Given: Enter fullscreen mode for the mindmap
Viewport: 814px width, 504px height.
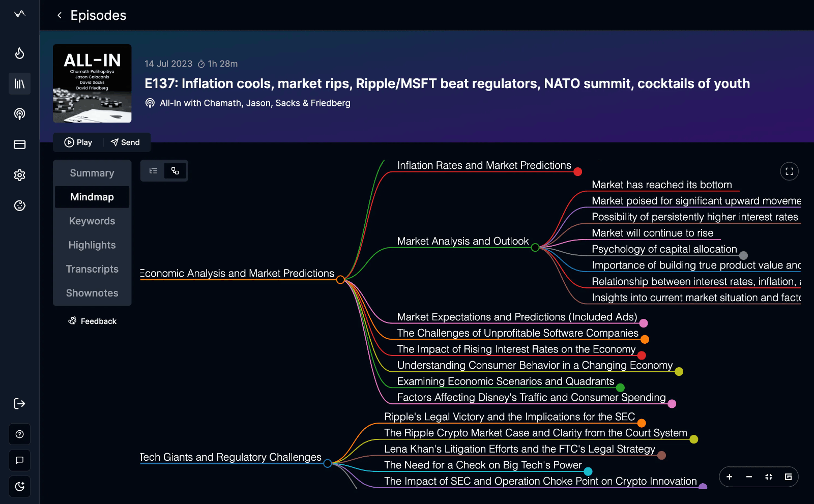Looking at the screenshot, I should pos(789,171).
